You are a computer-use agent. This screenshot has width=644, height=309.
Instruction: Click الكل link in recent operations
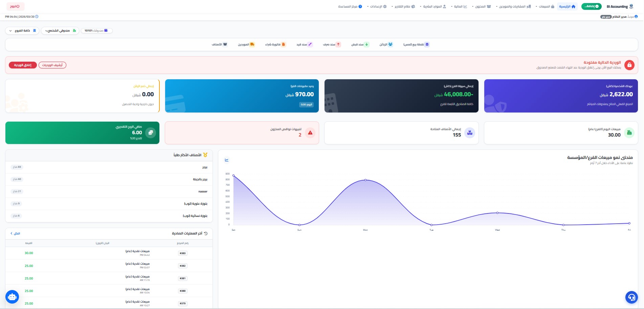click(x=16, y=233)
